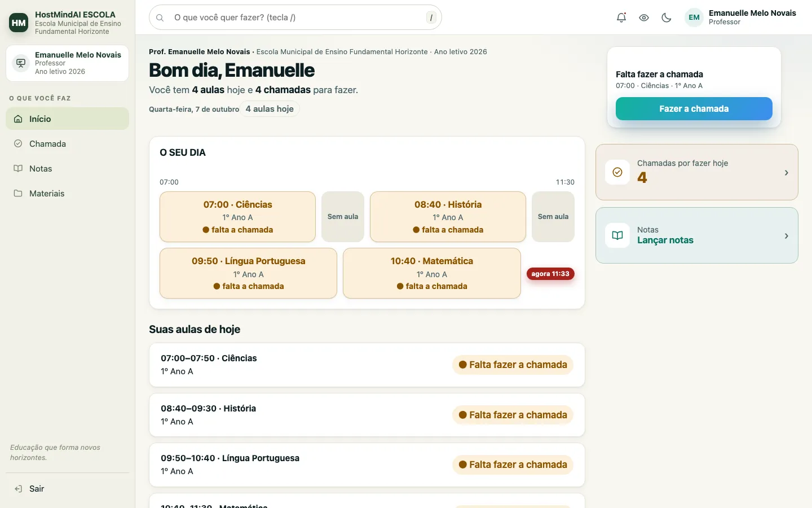The width and height of the screenshot is (812, 508).
Task: Switch to dark mode with moon icon
Action: pos(667,17)
